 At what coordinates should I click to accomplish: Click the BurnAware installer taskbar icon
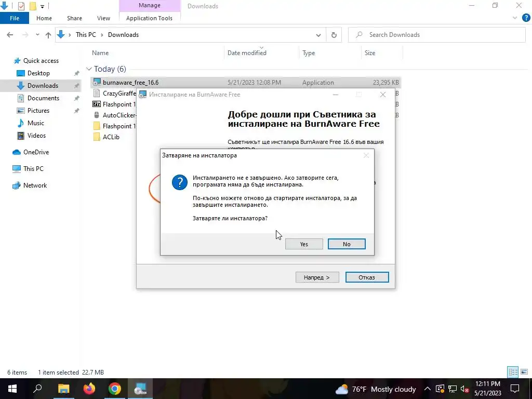(140, 389)
